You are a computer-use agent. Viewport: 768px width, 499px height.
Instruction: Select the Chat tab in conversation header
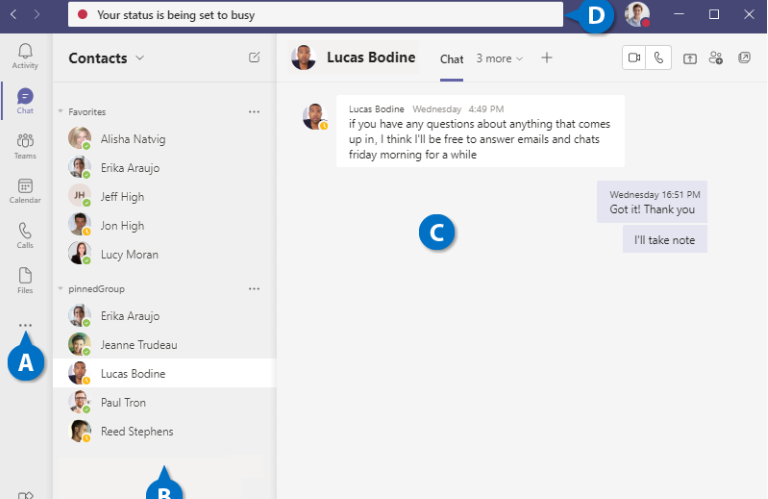pyautogui.click(x=452, y=59)
